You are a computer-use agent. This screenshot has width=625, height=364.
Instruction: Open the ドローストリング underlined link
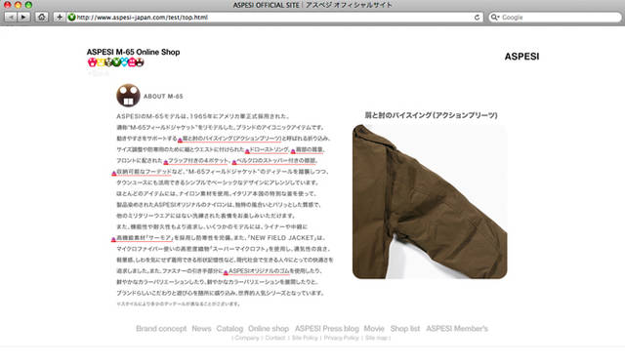[x=269, y=149]
